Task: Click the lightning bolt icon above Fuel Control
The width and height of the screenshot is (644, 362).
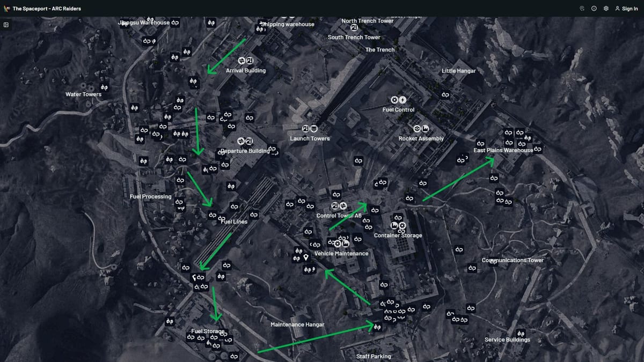Action: 402,100
